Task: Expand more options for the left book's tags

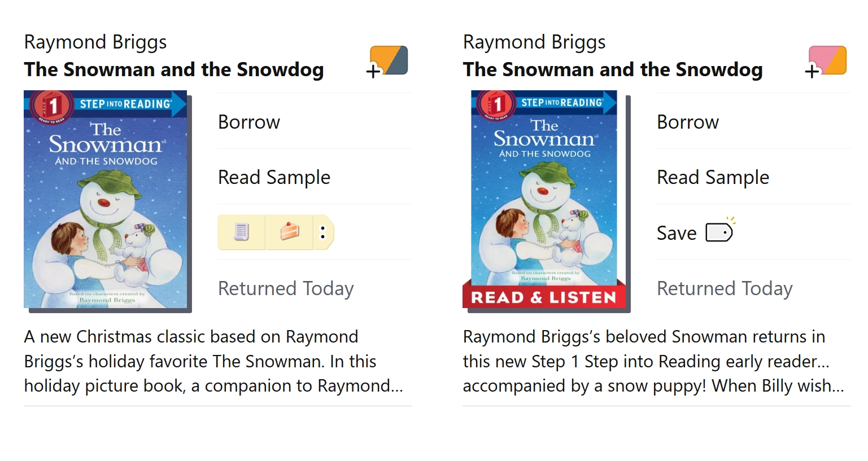Action: [323, 232]
